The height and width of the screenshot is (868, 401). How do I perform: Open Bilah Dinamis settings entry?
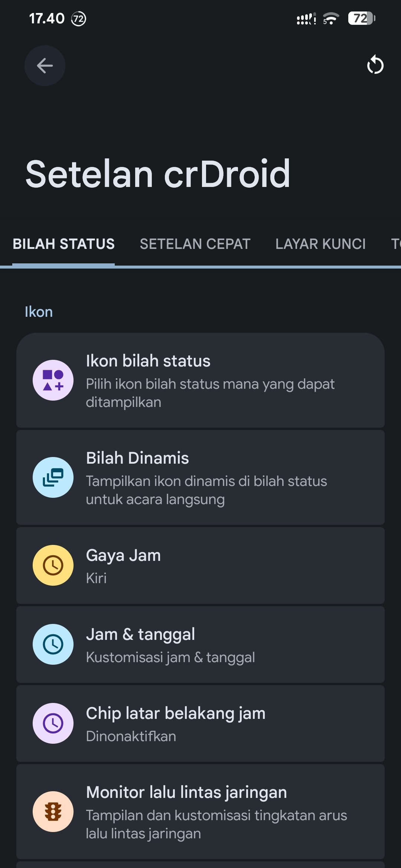pos(200,477)
